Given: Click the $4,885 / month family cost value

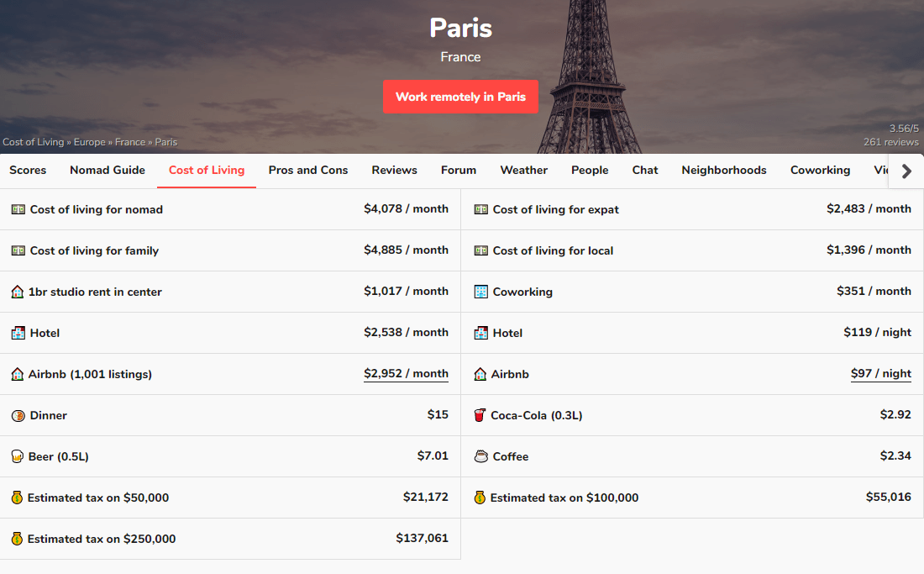Looking at the screenshot, I should (406, 250).
